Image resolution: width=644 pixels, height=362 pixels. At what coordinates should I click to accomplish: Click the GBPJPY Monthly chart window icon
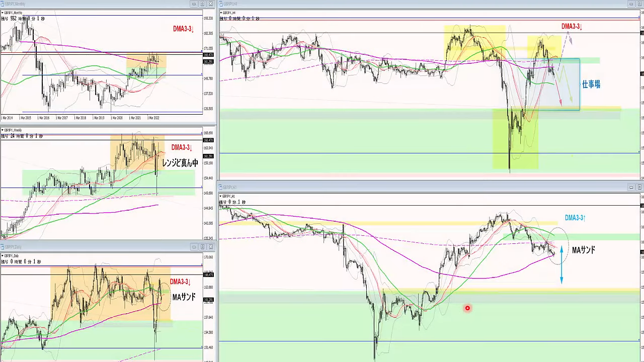coord(3,4)
